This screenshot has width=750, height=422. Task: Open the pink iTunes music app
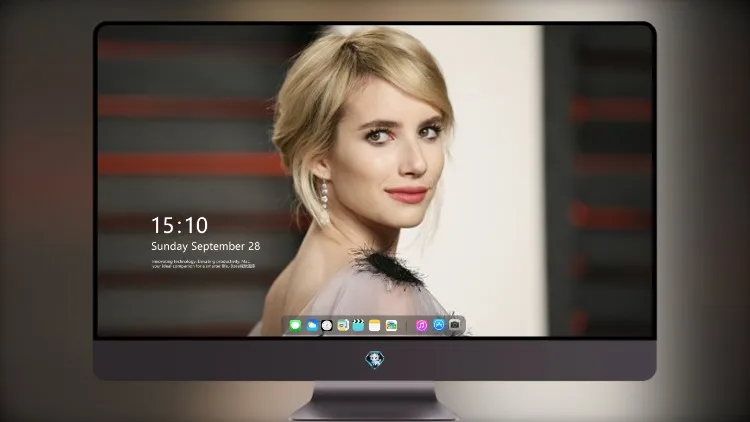[421, 325]
